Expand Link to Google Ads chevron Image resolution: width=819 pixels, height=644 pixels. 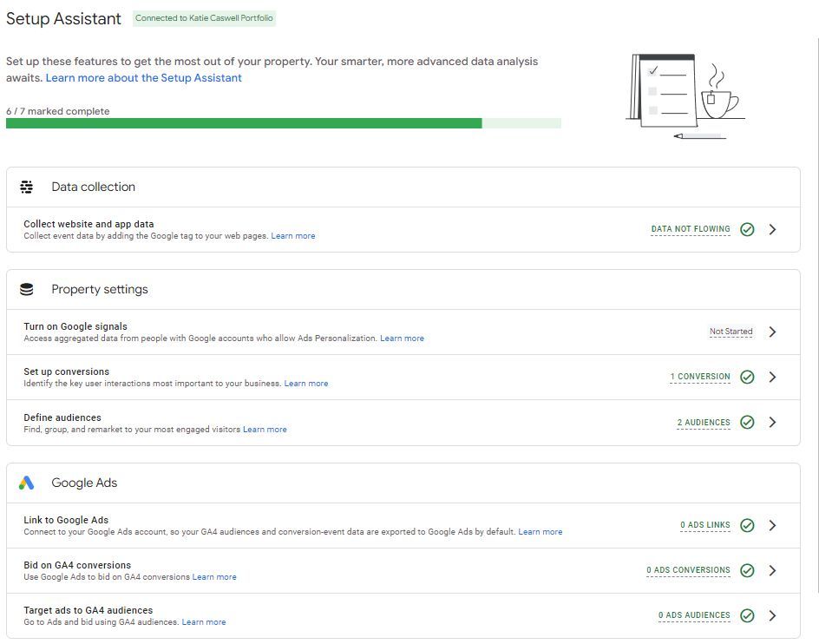pyautogui.click(x=772, y=525)
